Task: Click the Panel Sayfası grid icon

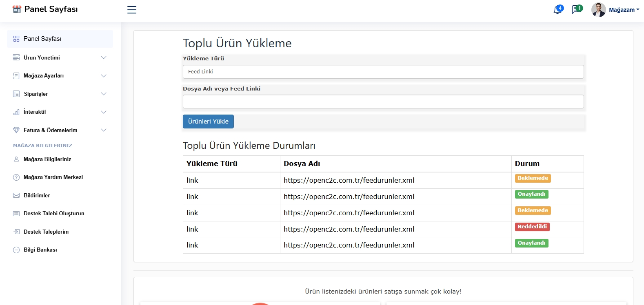Action: tap(16, 39)
